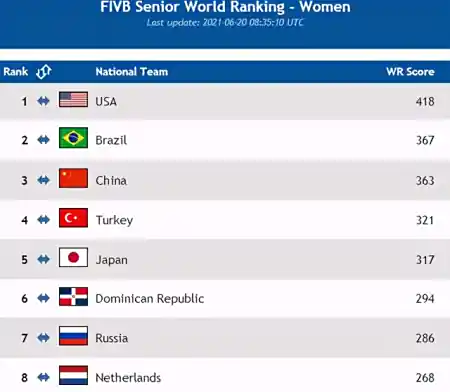This screenshot has width=450, height=392.
Task: Click the rank movement arrow beside Japan
Action: [x=43, y=259]
